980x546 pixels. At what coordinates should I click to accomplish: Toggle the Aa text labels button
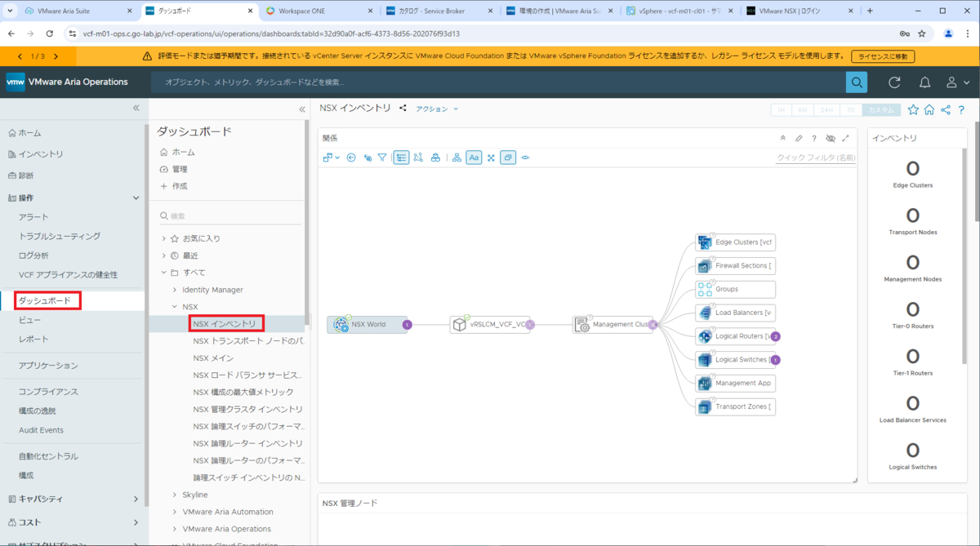click(x=474, y=158)
